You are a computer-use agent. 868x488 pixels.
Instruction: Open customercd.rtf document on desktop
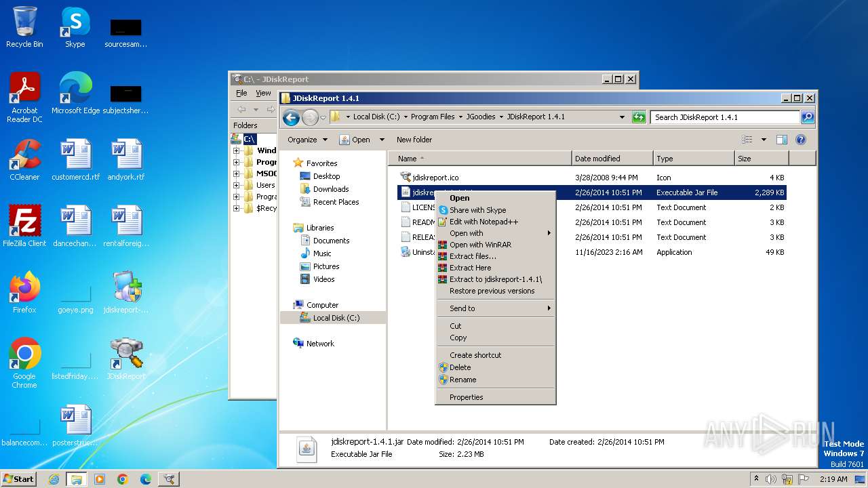click(x=75, y=160)
